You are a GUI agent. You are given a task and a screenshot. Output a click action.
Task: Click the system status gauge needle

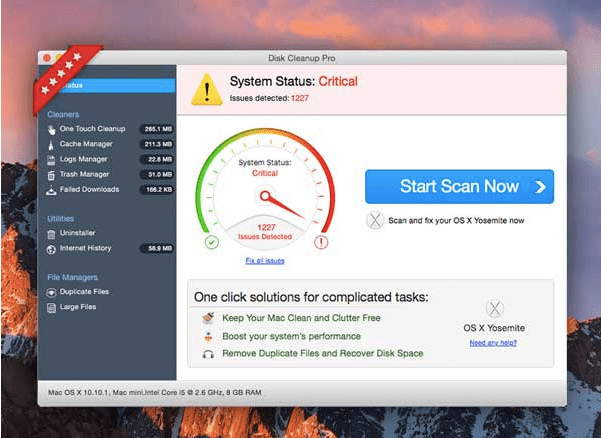click(x=282, y=205)
